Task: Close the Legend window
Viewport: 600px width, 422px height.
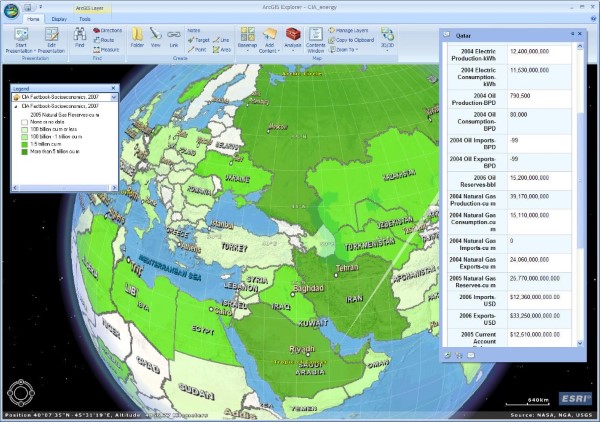Action: pos(113,88)
